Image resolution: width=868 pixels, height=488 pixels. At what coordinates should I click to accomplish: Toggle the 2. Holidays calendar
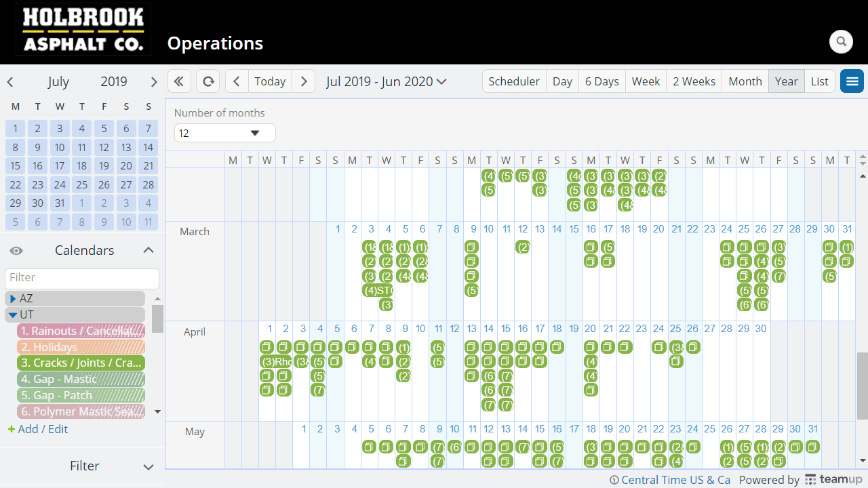81,347
